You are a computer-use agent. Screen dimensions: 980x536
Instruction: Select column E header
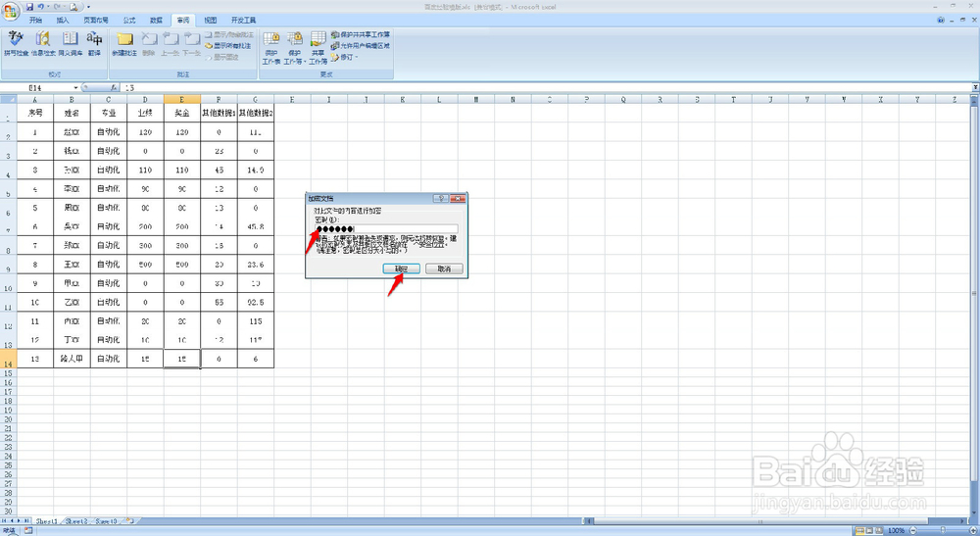(182, 99)
